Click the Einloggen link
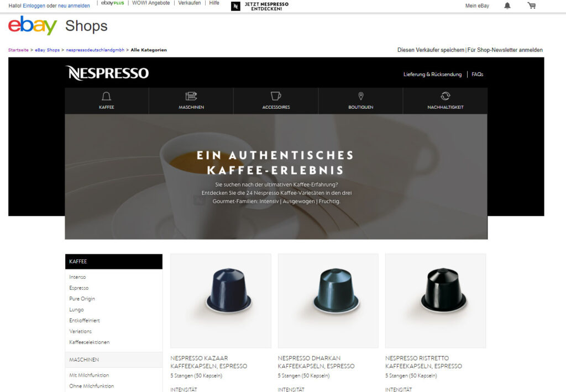This screenshot has width=566, height=392. (x=34, y=6)
